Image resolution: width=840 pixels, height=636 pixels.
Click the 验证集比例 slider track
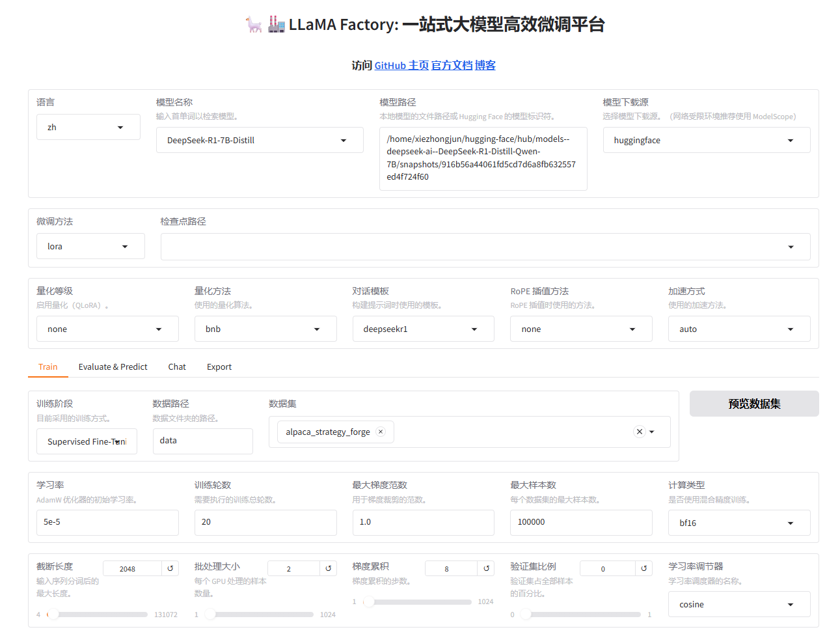click(x=581, y=615)
